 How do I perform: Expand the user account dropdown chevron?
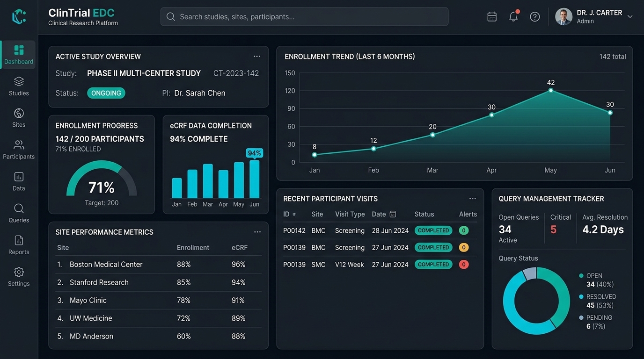[x=630, y=16]
